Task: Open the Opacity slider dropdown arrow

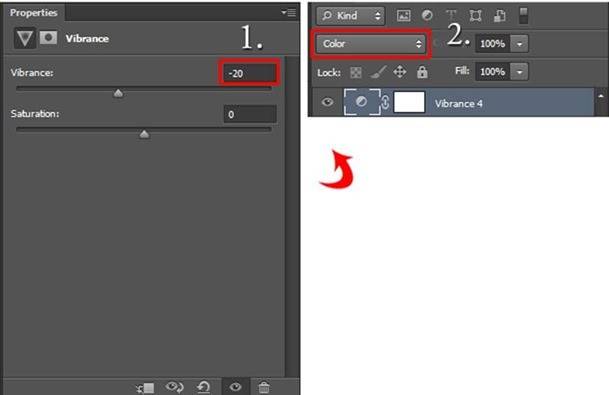Action: pos(519,44)
